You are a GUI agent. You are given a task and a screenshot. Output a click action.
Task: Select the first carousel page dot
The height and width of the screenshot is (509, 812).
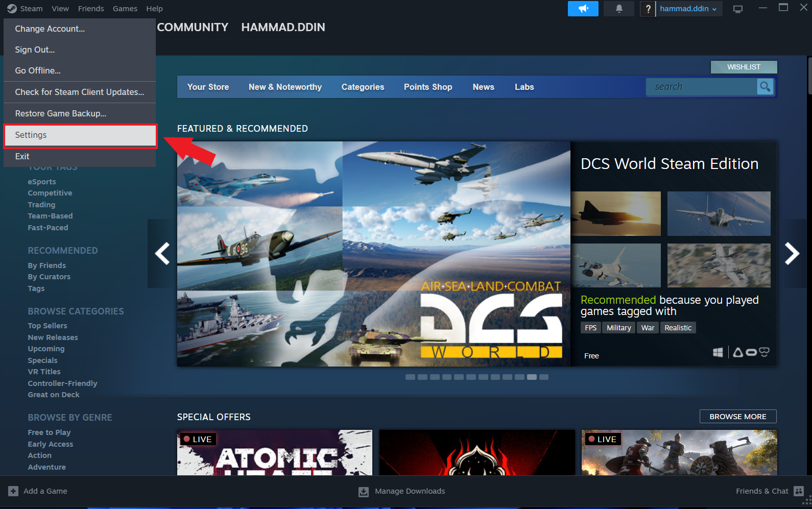coord(410,377)
